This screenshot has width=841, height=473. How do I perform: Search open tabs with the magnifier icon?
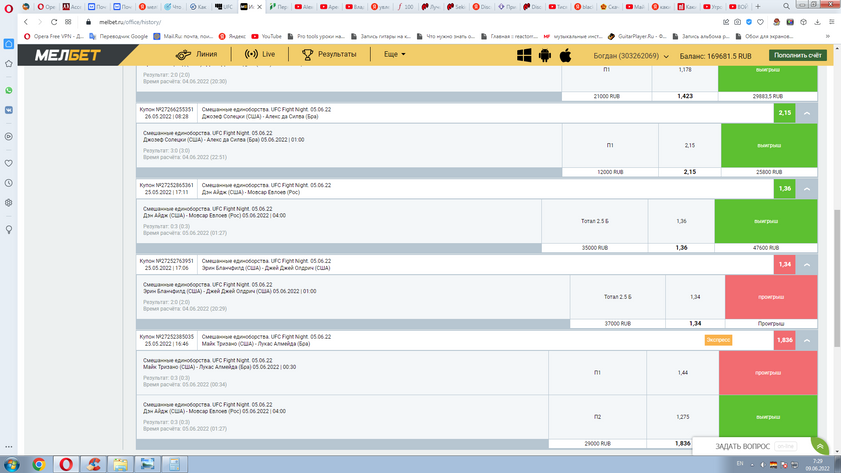coord(786,6)
